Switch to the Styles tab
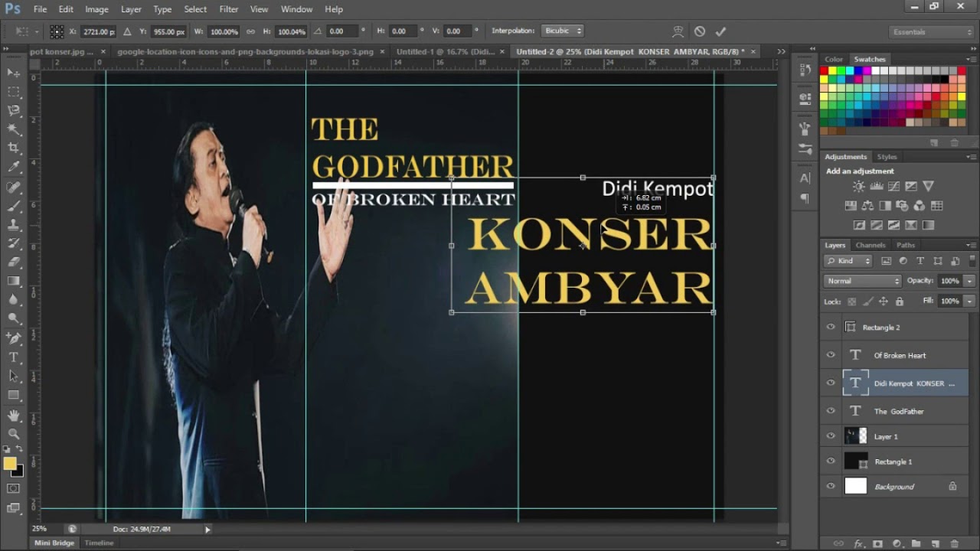980x551 pixels. (887, 157)
